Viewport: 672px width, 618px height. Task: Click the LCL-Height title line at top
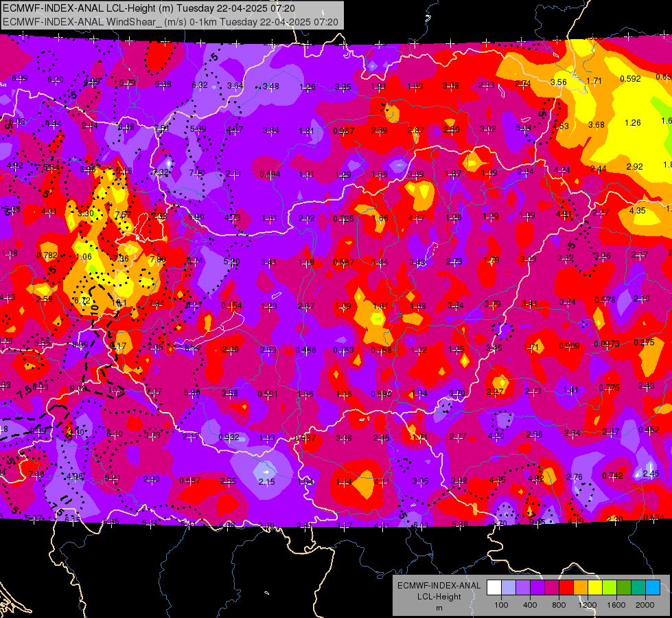(149, 8)
